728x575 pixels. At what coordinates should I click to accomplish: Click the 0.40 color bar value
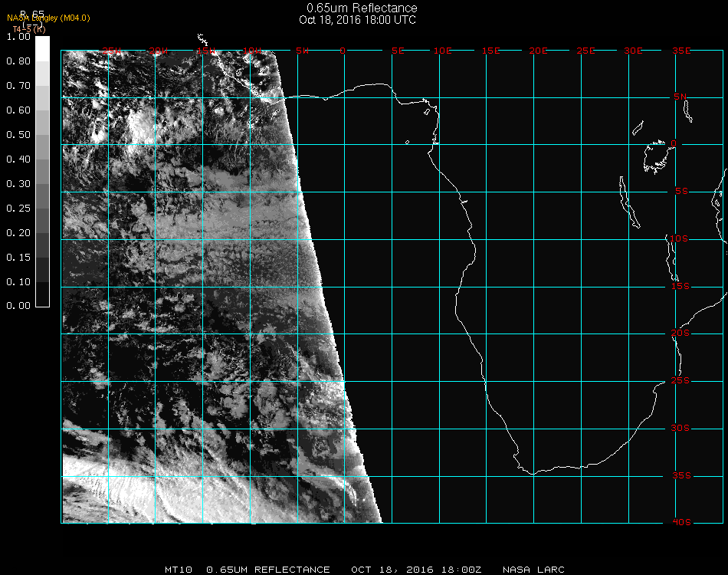click(18, 159)
